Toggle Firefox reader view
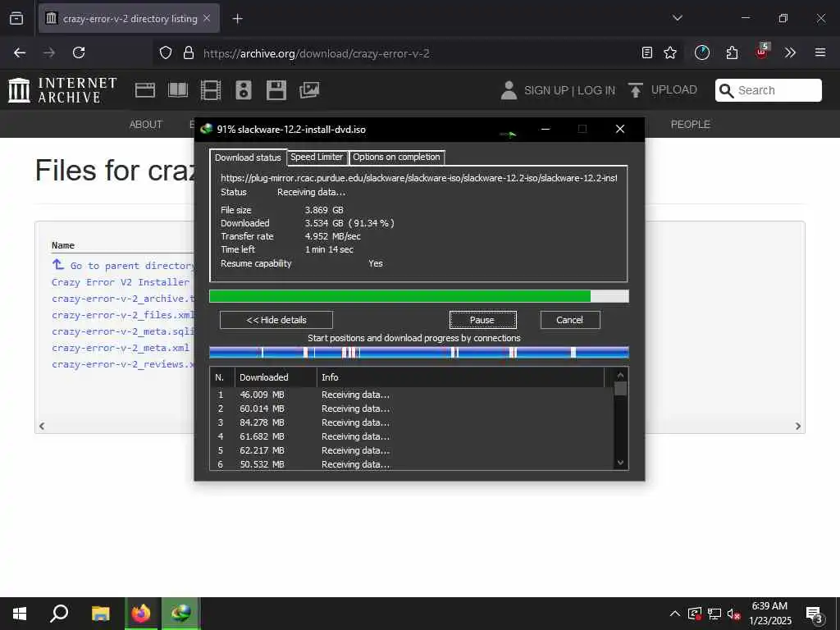Screen dimensions: 840x630 [647, 52]
